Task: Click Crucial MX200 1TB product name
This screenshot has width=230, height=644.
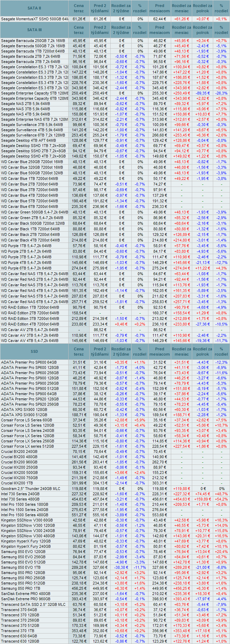Action: pos(18,483)
